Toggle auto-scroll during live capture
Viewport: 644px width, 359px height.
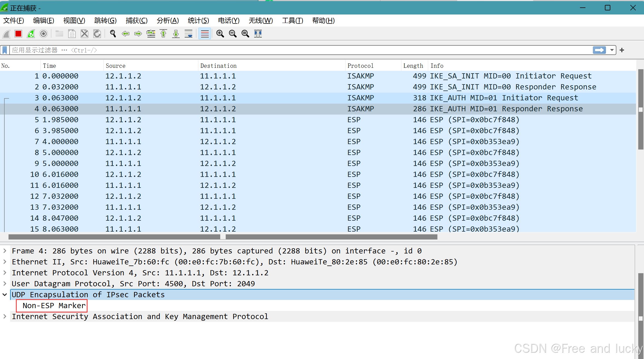point(188,34)
